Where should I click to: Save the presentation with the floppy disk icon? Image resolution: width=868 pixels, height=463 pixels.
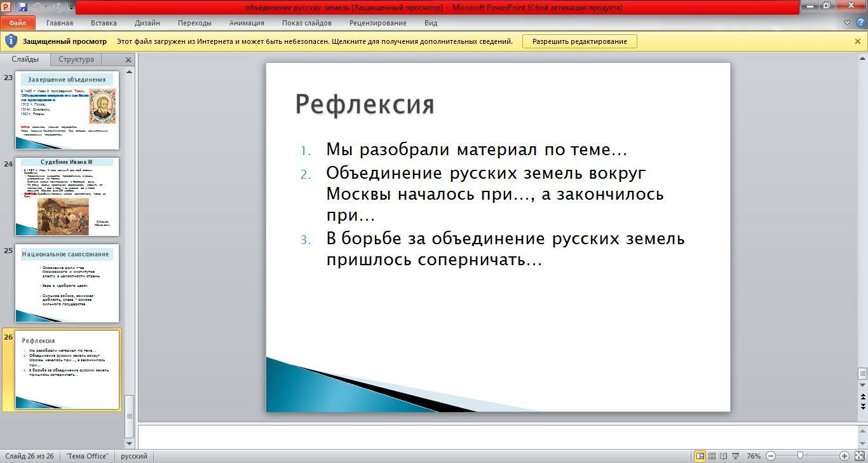[23, 7]
